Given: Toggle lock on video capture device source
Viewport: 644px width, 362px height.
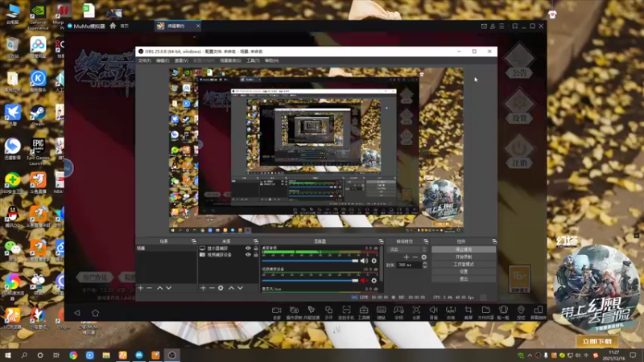Looking at the screenshot, I should [x=256, y=254].
